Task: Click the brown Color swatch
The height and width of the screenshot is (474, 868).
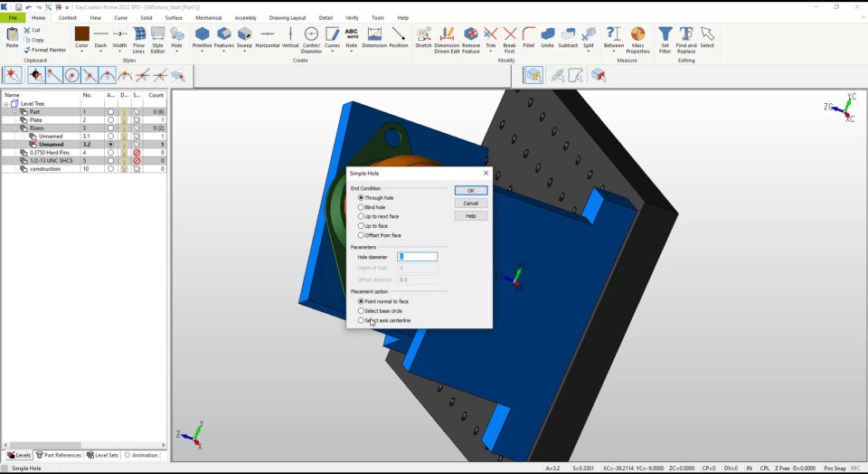Action: (82, 33)
